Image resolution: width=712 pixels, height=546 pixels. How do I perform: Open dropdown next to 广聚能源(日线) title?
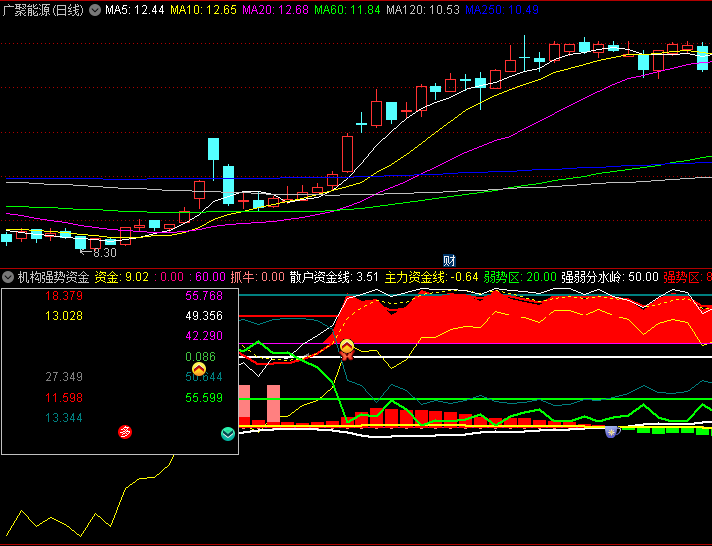95,10
